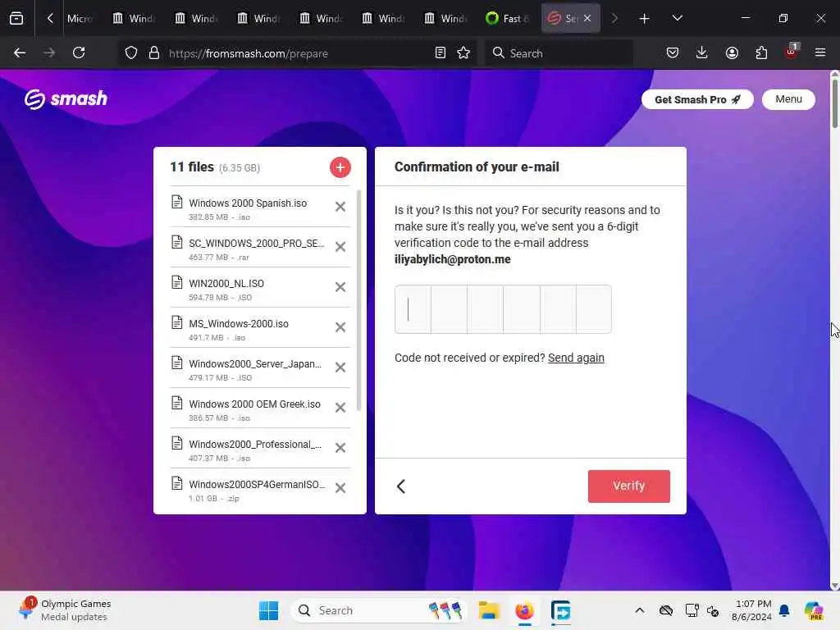
Task: Reload the page
Action: click(79, 53)
